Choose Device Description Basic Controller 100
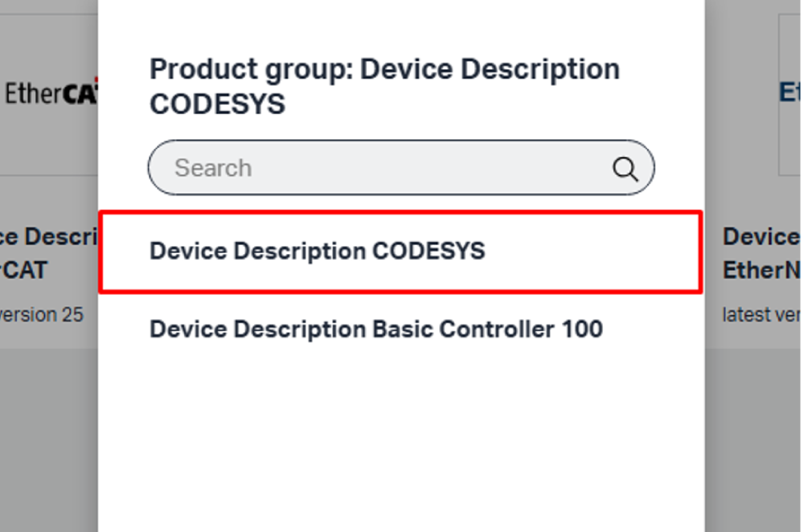Viewport: 804px width, 532px height. pyautogui.click(x=375, y=329)
